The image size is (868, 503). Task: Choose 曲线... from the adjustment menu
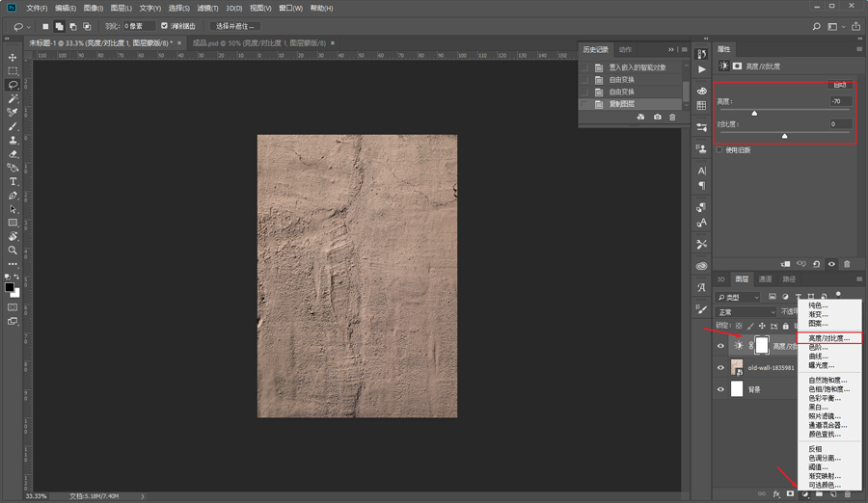(819, 357)
